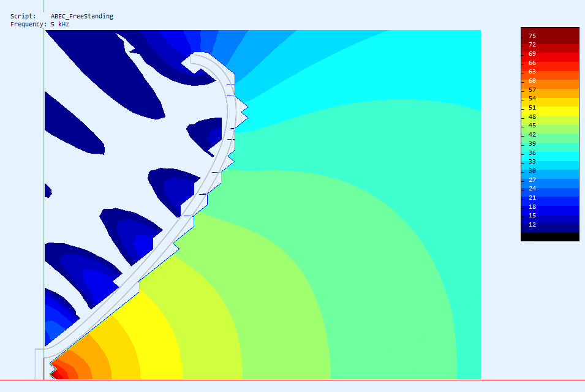Click the 'ABEC_FreeStanding' script name text
This screenshot has width=585, height=392.
pyautogui.click(x=82, y=16)
